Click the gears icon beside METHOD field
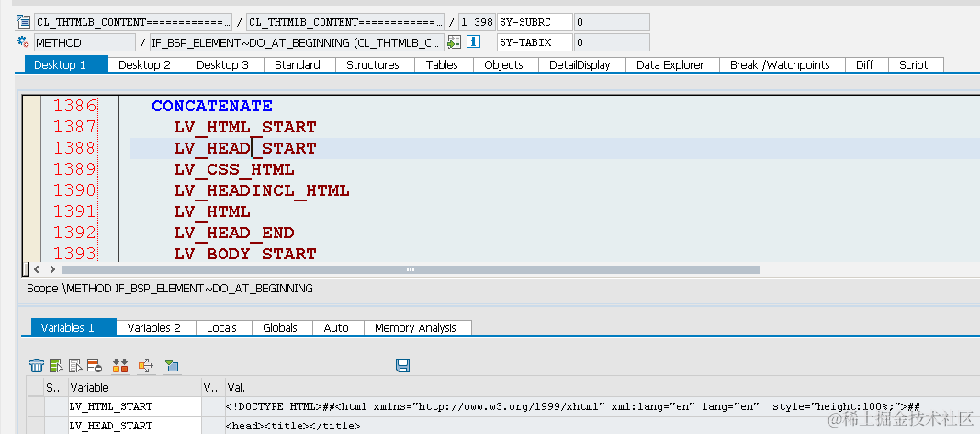Viewport: 980px width, 434px height. click(x=24, y=42)
